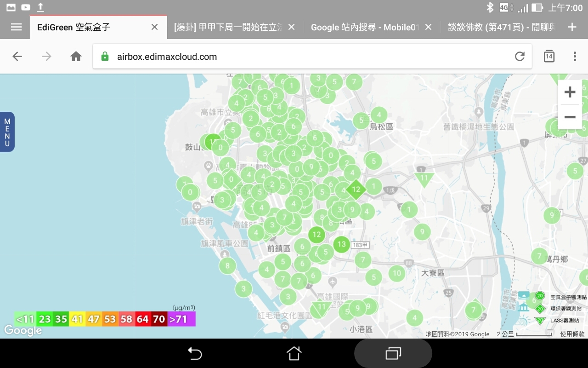Zoom in on the map
The image size is (588, 368).
[570, 92]
